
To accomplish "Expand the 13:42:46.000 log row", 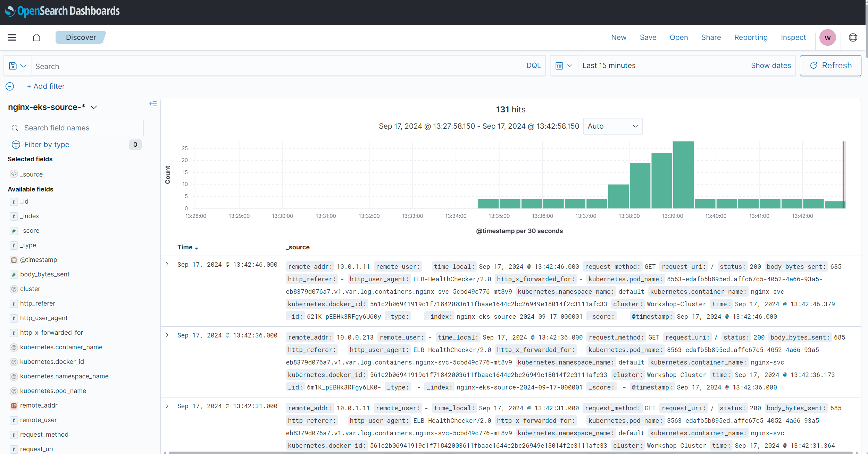I will click(167, 264).
